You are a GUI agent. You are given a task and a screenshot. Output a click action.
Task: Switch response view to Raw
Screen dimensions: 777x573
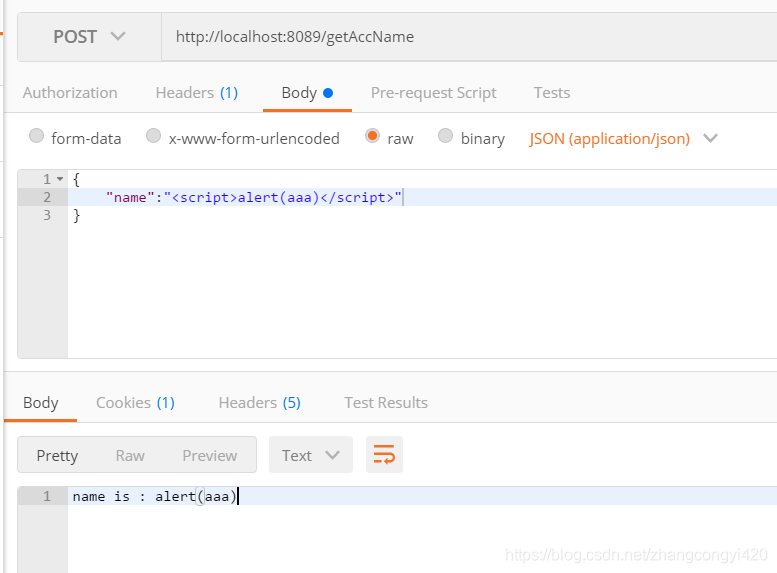[x=130, y=455]
